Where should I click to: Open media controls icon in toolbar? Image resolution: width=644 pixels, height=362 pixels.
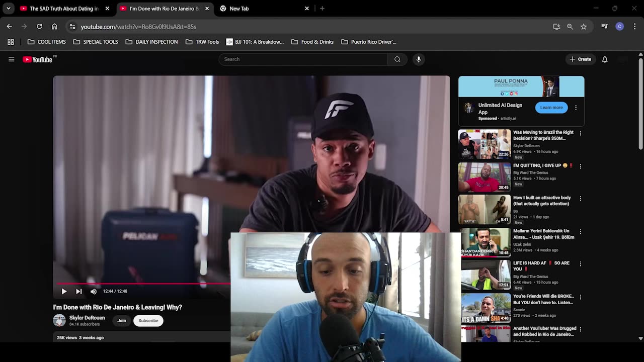[605, 27]
